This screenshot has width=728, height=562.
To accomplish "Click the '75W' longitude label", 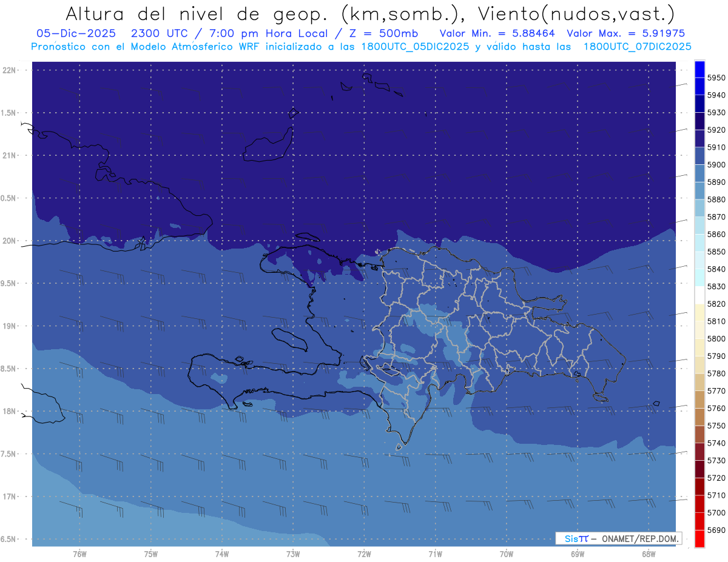I will pos(151,554).
